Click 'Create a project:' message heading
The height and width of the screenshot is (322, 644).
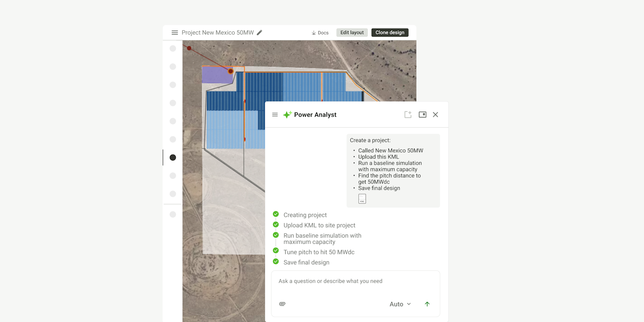(x=370, y=140)
